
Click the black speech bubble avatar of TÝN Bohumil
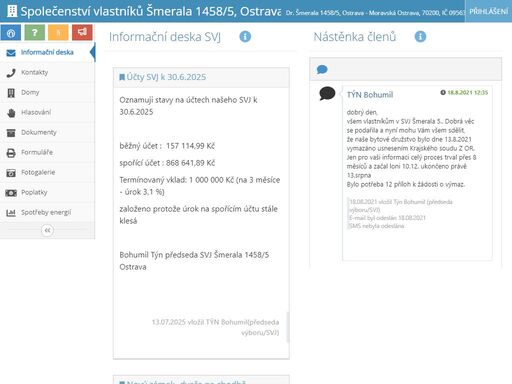tap(327, 93)
